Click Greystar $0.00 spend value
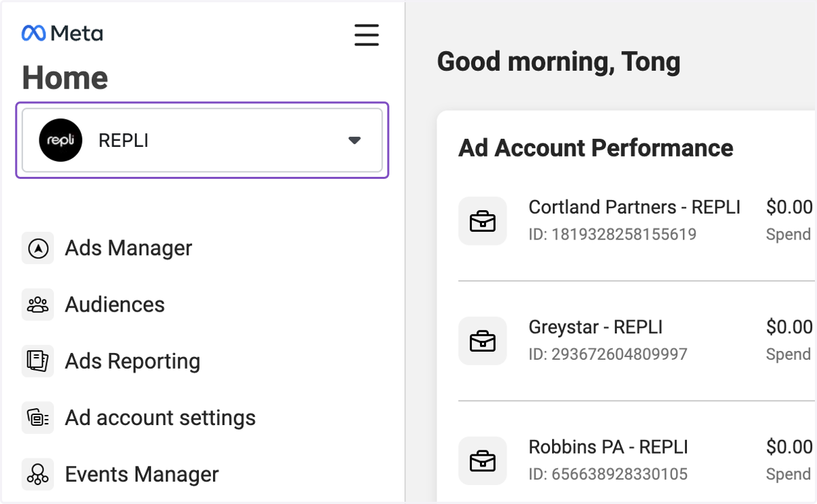The image size is (817, 504). tap(790, 326)
